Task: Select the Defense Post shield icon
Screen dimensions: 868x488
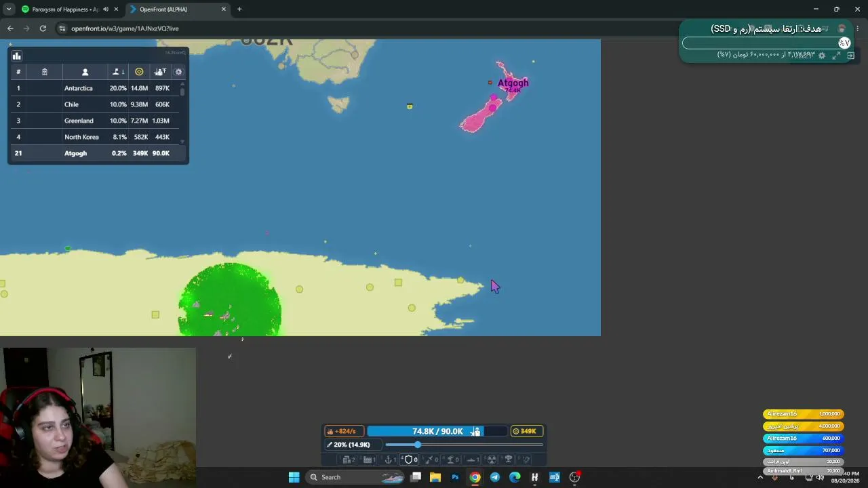Action: click(x=410, y=460)
